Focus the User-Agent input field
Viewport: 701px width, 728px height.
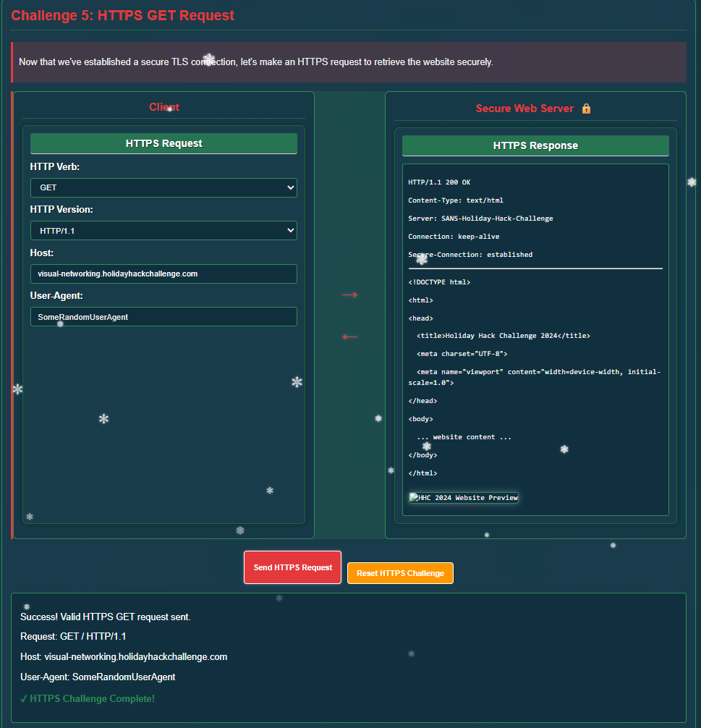point(163,316)
